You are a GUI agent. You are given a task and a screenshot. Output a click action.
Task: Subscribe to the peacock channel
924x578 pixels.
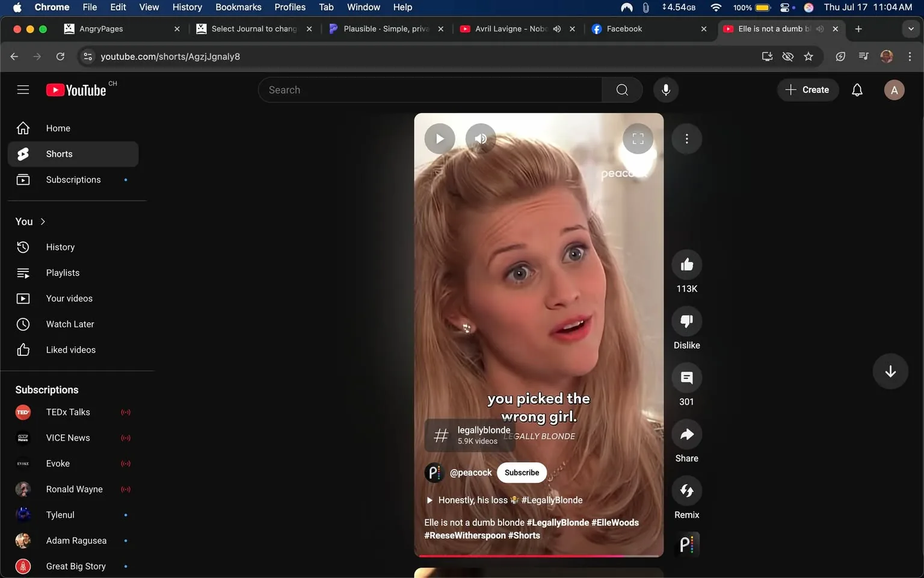[x=521, y=473]
